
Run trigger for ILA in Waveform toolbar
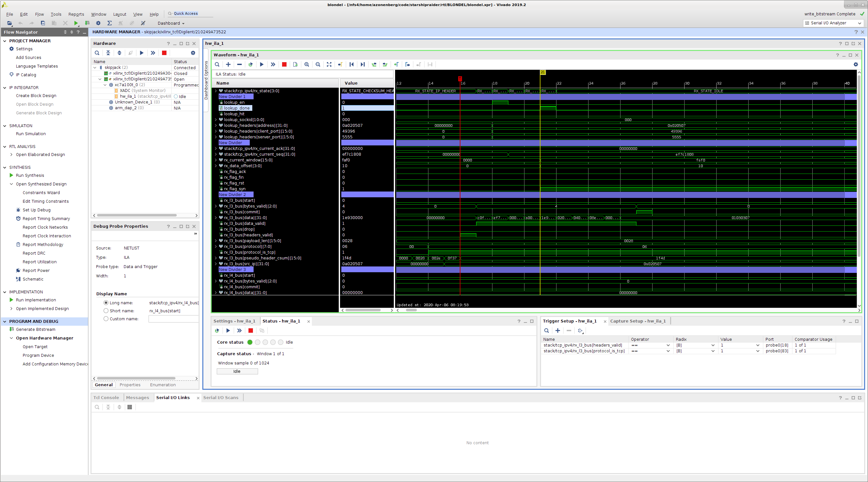pyautogui.click(x=262, y=64)
